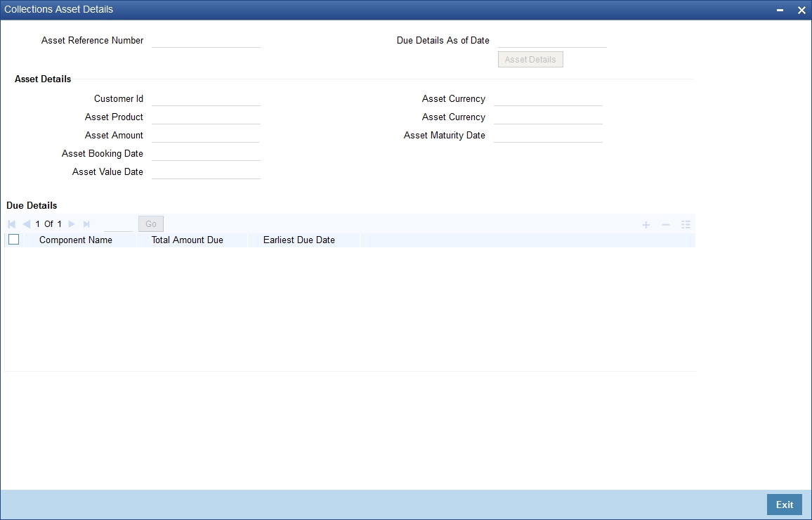Click the Asset Maturity Date label
The width and height of the screenshot is (812, 520).
coord(445,135)
